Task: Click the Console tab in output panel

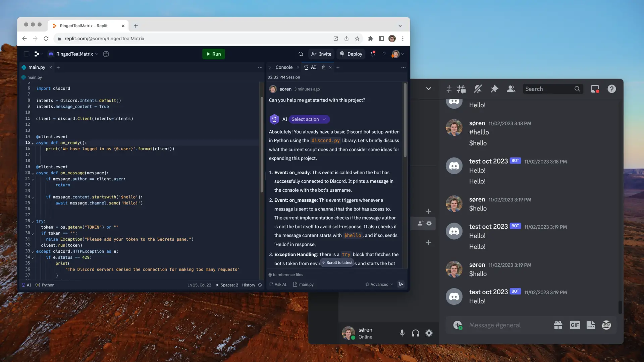Action: 284,67
